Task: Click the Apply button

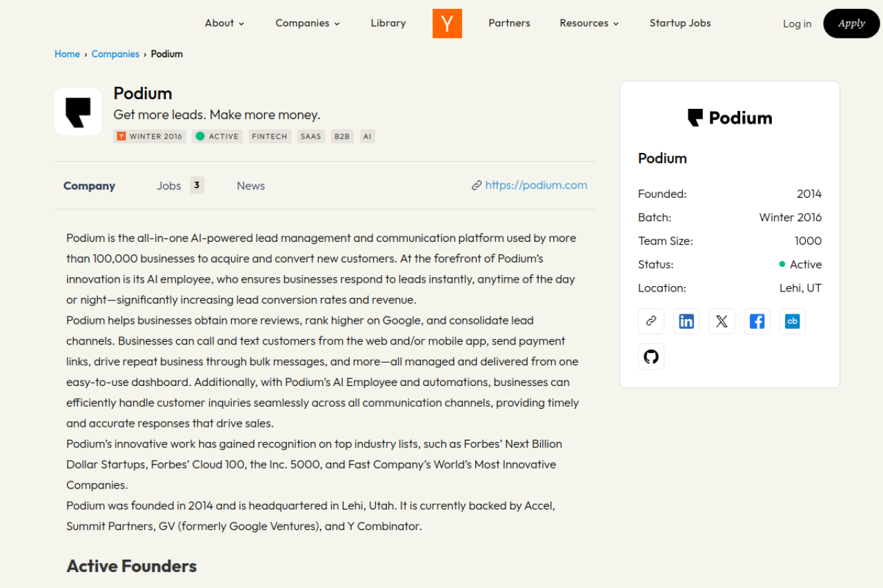Action: click(851, 23)
